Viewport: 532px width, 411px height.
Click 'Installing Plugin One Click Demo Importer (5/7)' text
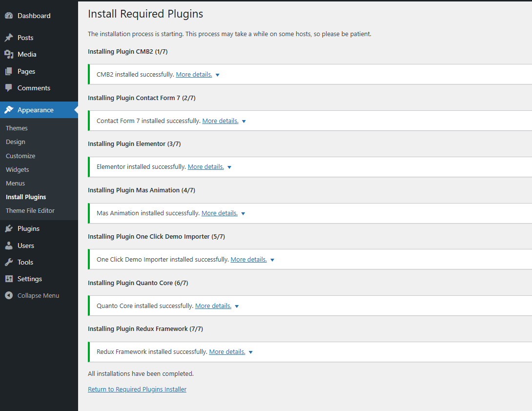pos(156,237)
